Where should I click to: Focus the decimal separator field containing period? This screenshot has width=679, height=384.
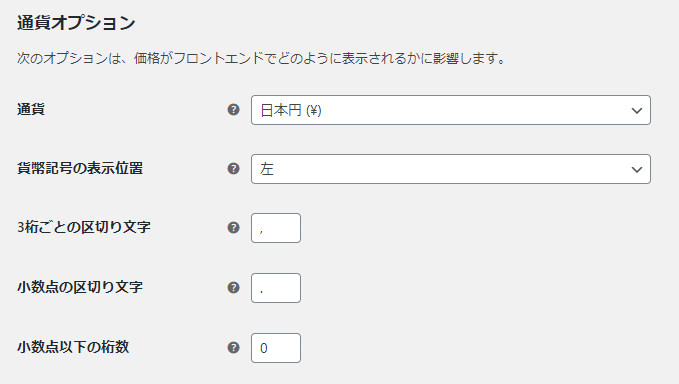276,288
